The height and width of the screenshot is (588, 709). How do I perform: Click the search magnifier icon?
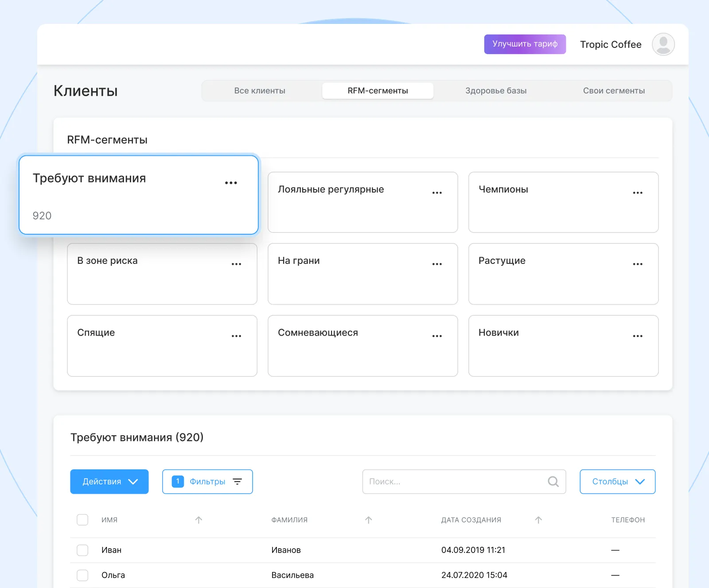tap(553, 481)
